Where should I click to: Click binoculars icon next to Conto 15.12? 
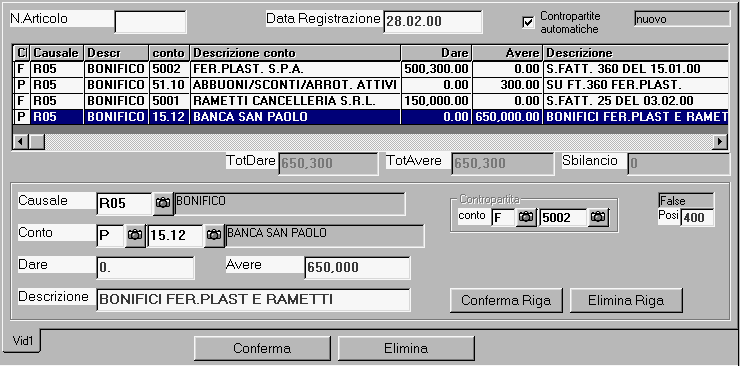coord(214,235)
